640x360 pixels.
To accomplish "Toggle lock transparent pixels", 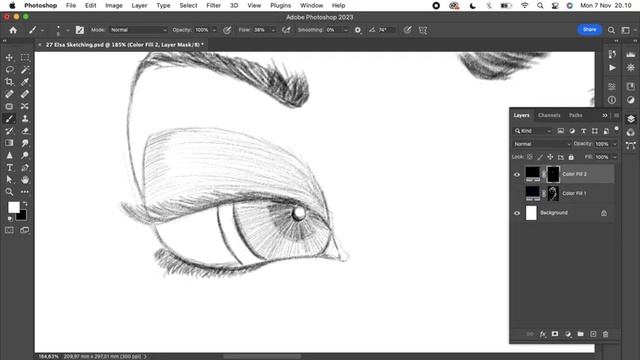I will 529,157.
